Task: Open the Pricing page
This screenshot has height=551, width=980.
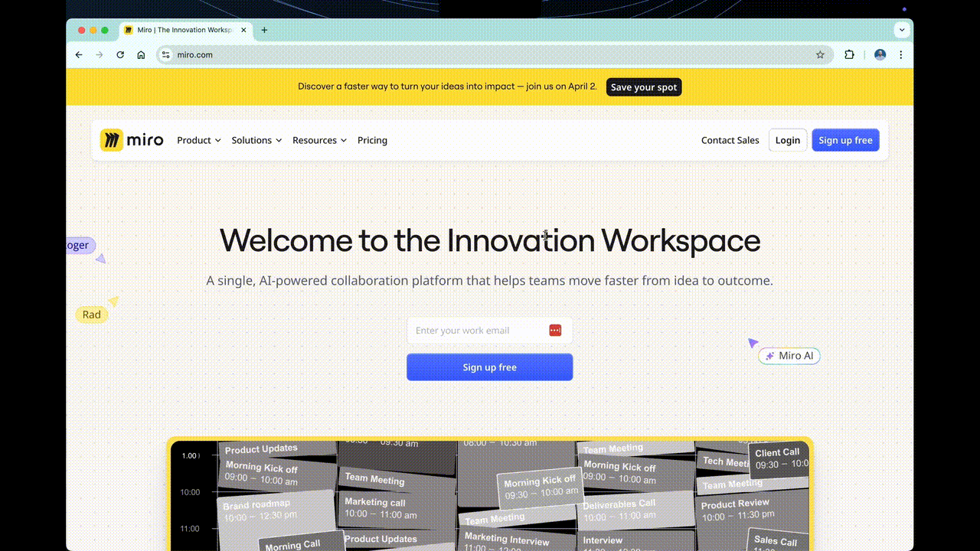Action: point(372,140)
